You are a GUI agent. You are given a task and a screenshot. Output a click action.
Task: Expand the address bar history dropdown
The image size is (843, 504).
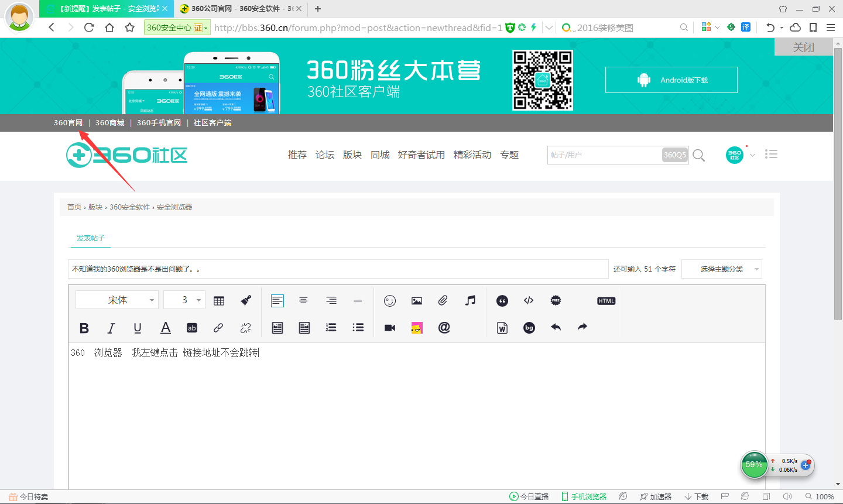click(549, 28)
